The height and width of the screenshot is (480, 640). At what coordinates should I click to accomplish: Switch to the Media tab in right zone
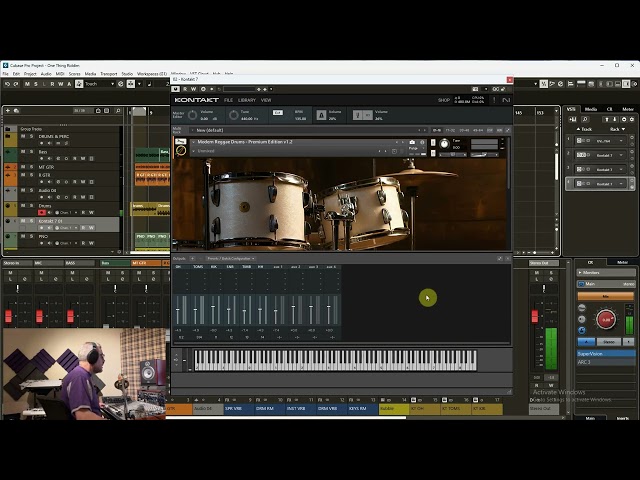pos(590,109)
